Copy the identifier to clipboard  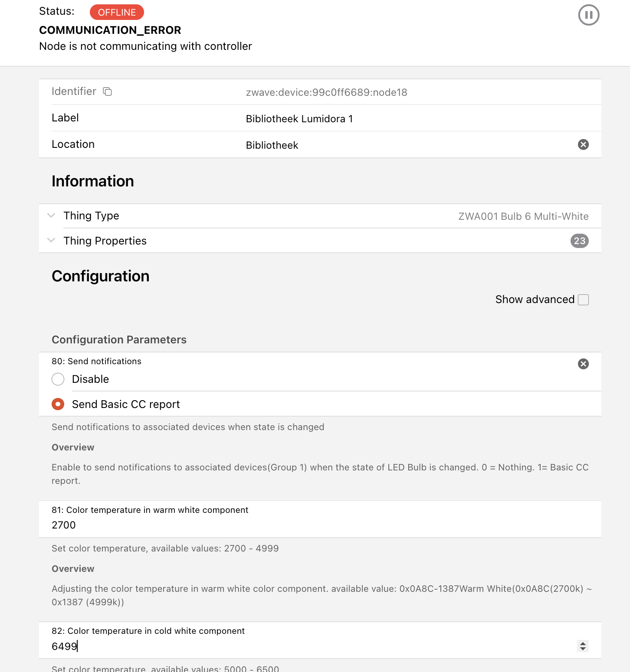click(x=107, y=91)
